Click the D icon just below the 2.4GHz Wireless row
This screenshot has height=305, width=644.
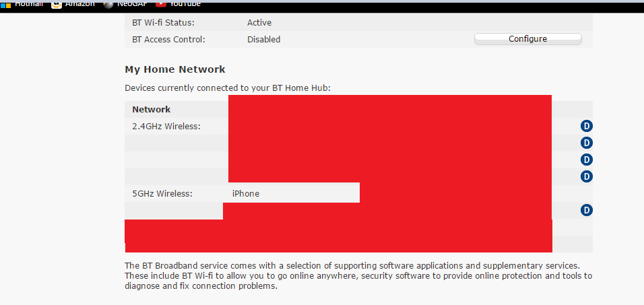[x=586, y=143]
